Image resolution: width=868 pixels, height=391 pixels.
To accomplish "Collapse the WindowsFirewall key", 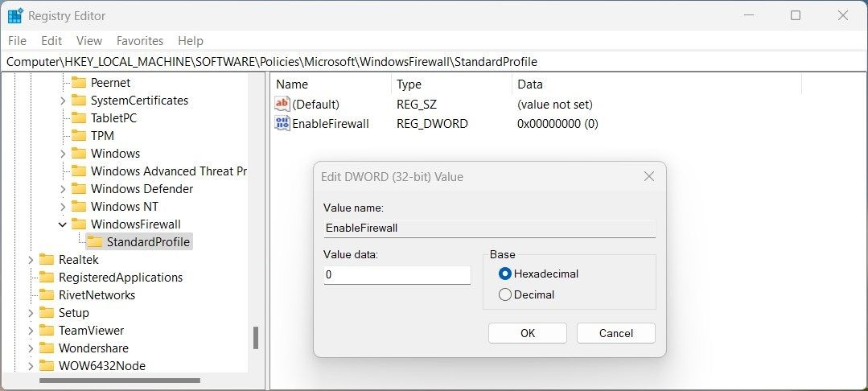I will pyautogui.click(x=63, y=224).
